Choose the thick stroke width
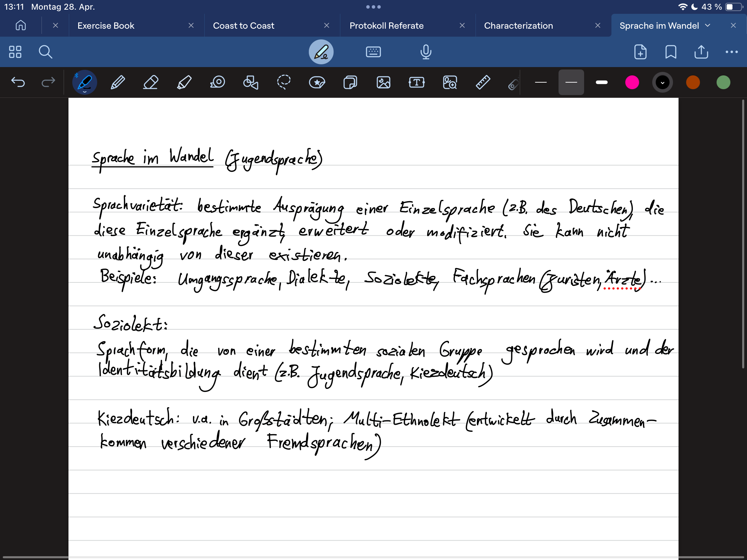Image resolution: width=747 pixels, height=560 pixels. click(602, 82)
